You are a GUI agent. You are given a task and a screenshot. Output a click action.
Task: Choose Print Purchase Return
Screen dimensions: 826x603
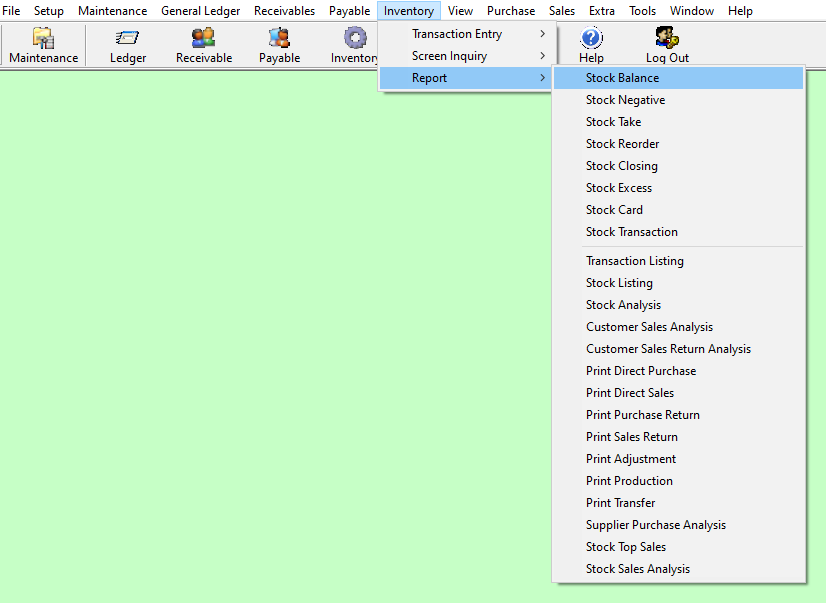[678, 415]
